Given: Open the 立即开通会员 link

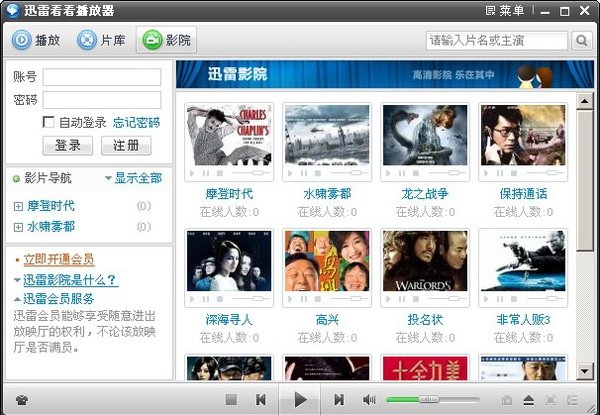Looking at the screenshot, I should (x=59, y=260).
